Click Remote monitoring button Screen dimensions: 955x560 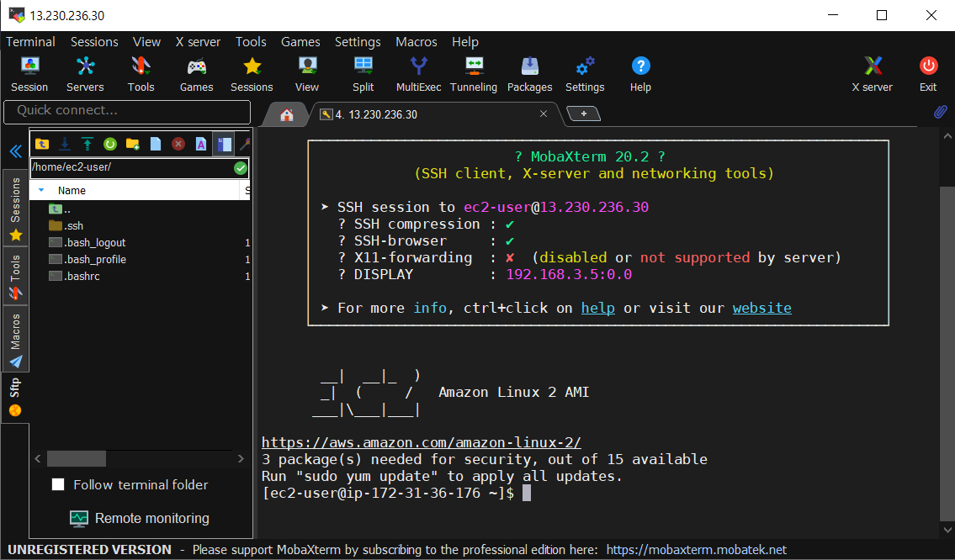140,518
